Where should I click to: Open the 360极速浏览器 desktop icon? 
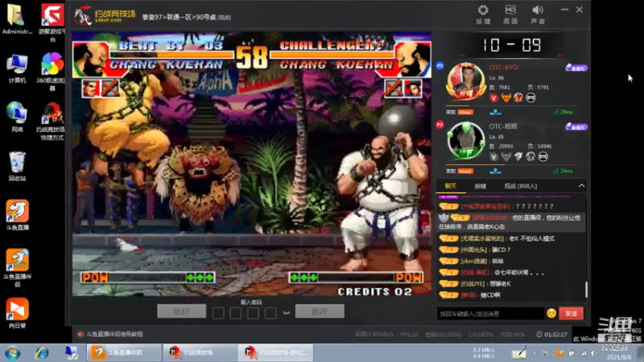52,72
